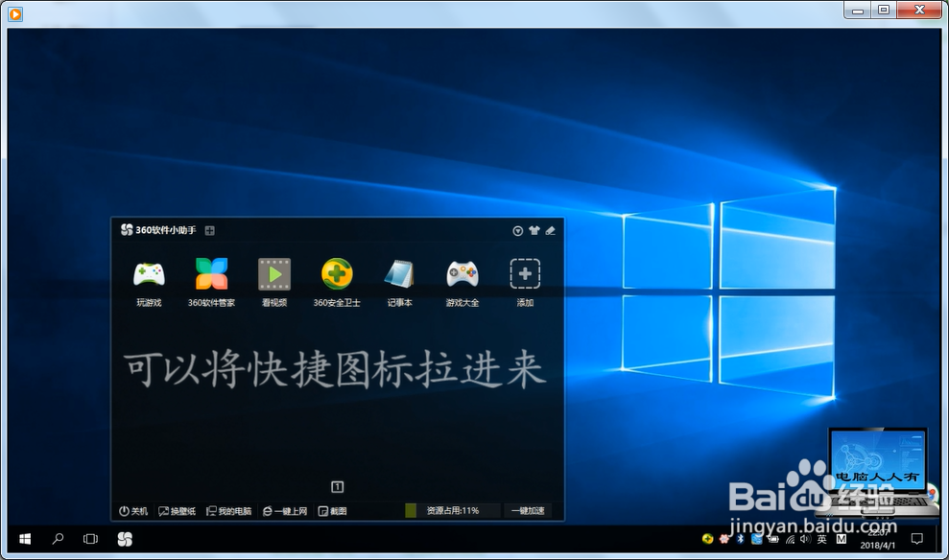
Task: Click the taskbar clock showing 2018/4/1
Action: pyautogui.click(x=878, y=539)
